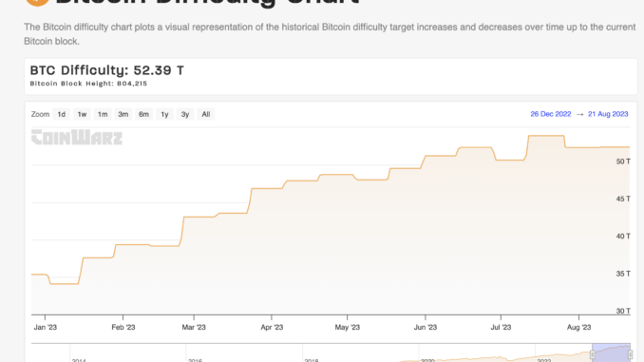Click the 45 T y-axis label
This screenshot has height=362, width=644.
(623, 199)
